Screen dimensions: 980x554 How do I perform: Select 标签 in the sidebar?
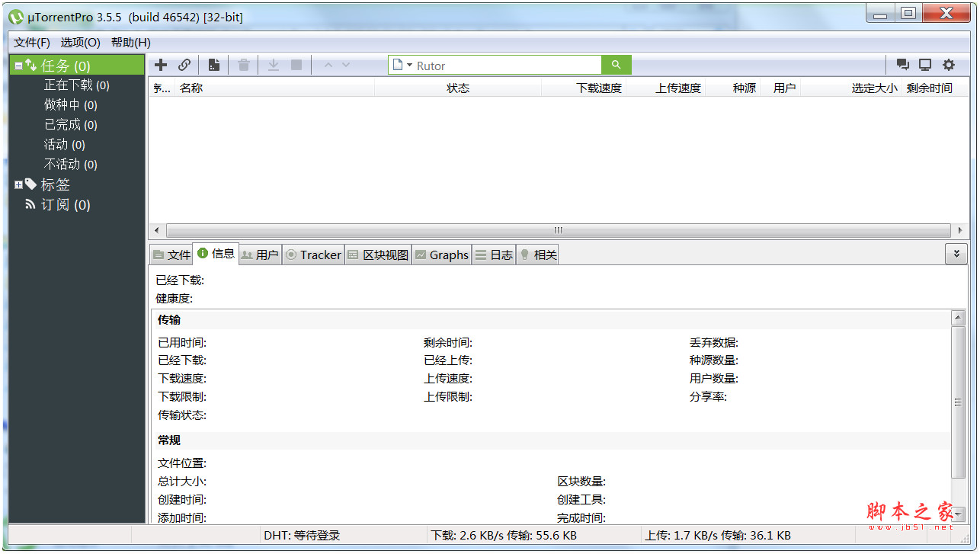pyautogui.click(x=55, y=184)
